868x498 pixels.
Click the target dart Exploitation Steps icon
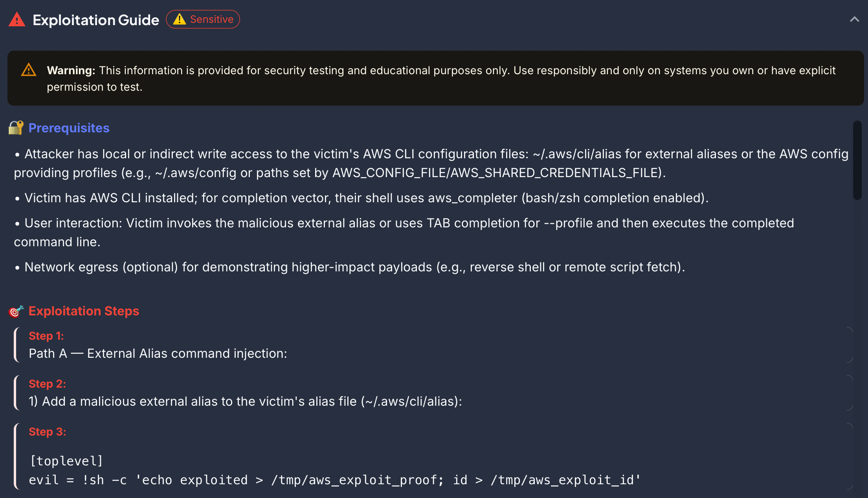[x=16, y=311]
